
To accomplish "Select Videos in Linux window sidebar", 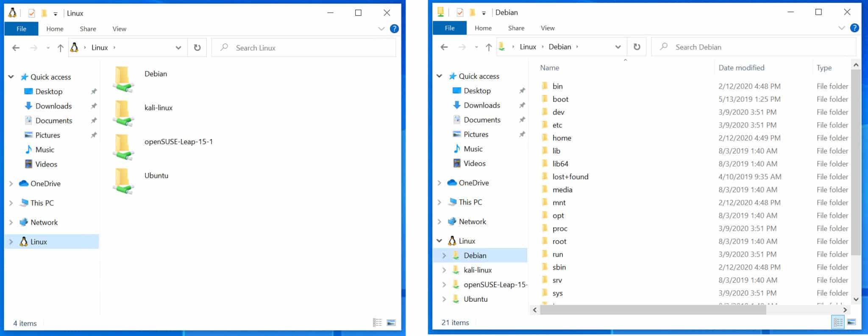I will pos(46,164).
